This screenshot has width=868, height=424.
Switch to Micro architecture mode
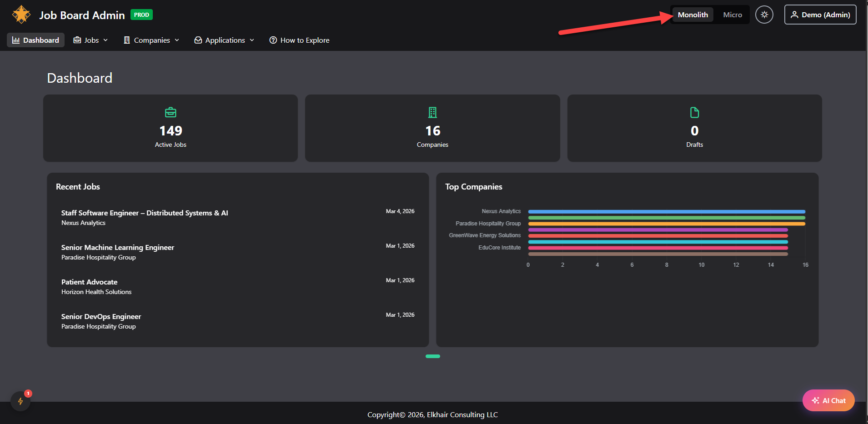click(732, 15)
